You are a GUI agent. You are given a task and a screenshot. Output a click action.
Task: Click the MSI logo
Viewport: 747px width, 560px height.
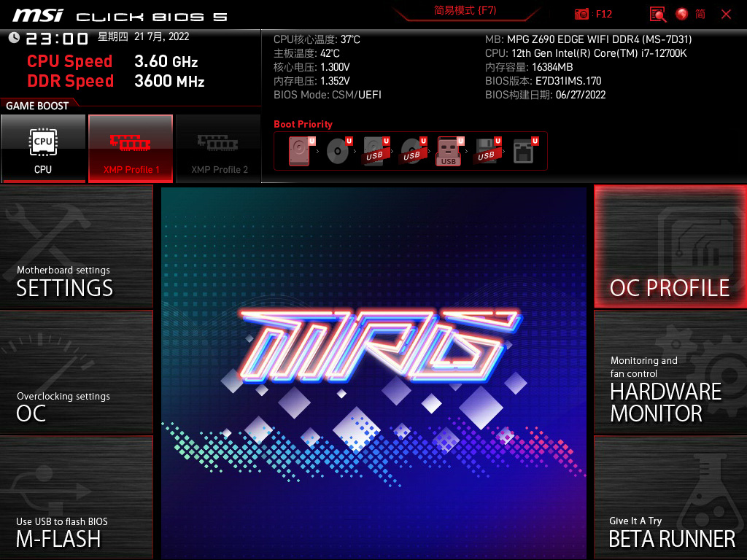click(x=38, y=15)
